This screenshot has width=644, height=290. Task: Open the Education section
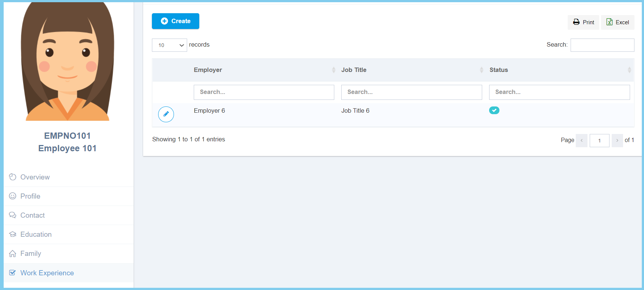[36, 235]
